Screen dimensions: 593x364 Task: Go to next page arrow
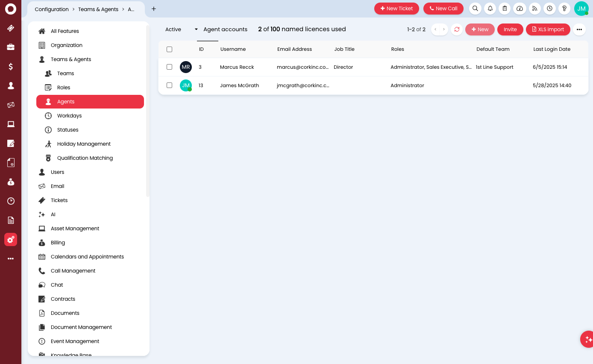pyautogui.click(x=444, y=29)
